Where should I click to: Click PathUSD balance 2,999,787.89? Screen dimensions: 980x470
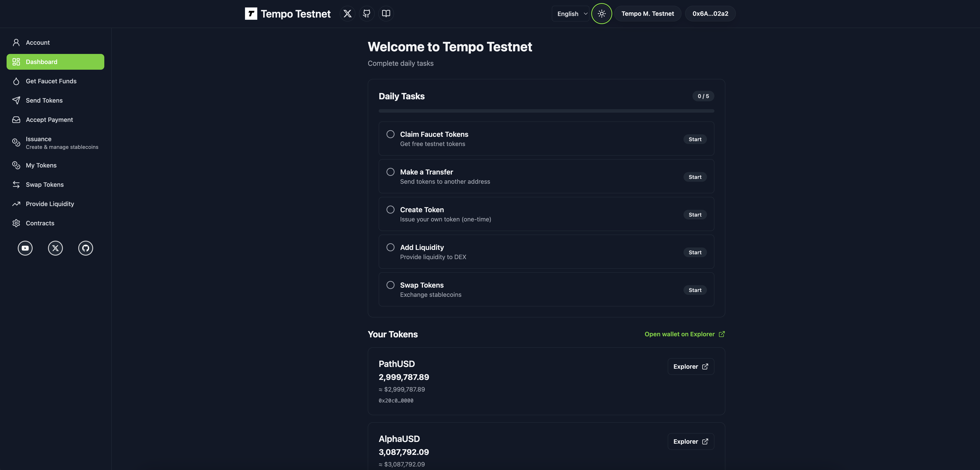coord(404,377)
